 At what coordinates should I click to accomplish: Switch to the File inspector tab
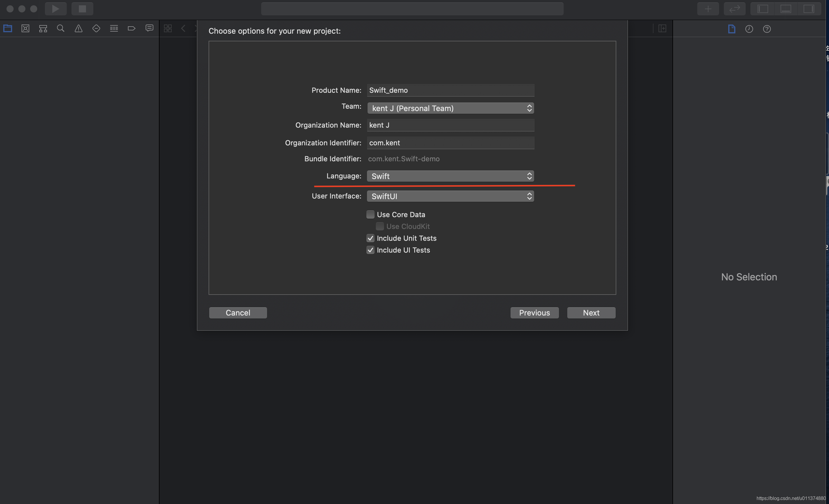pos(732,29)
